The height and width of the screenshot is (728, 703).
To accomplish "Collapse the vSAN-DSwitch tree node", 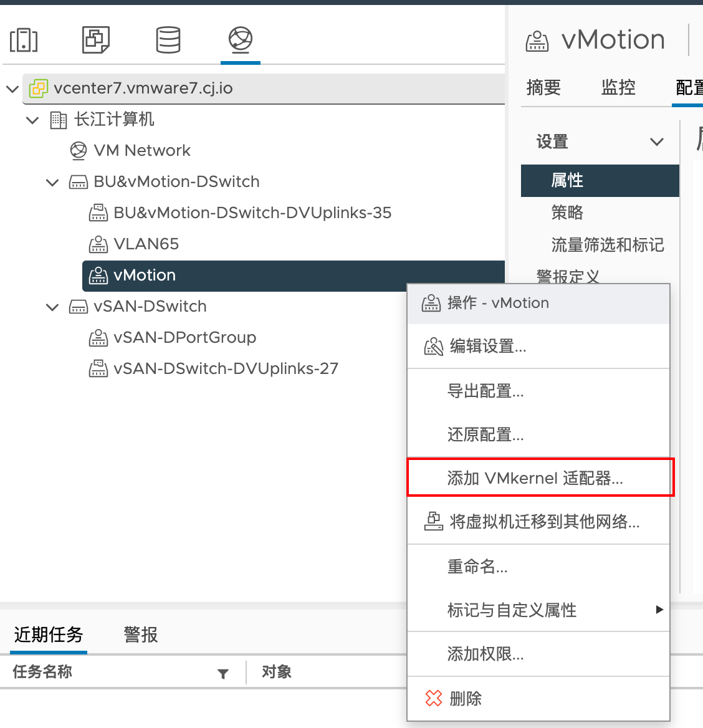I will coord(52,307).
